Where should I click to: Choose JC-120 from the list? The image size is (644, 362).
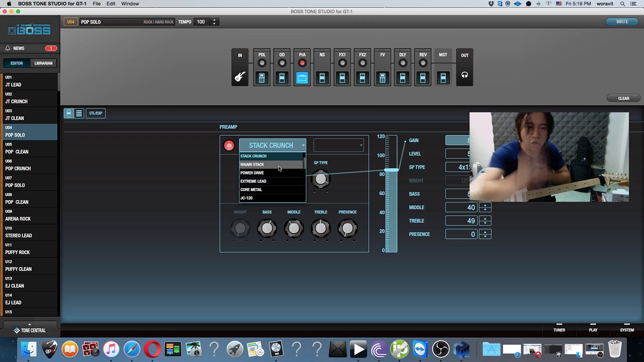(271, 198)
